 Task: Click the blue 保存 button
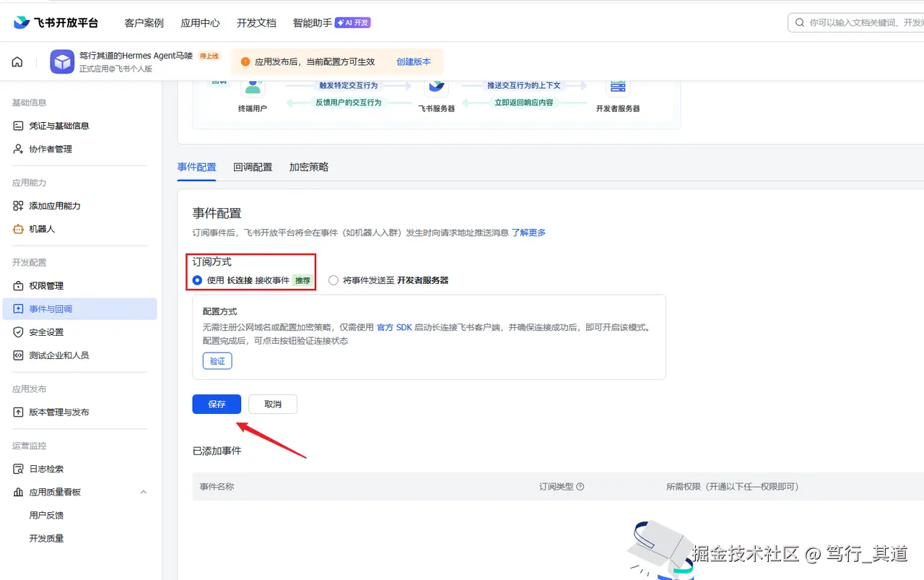pos(217,404)
